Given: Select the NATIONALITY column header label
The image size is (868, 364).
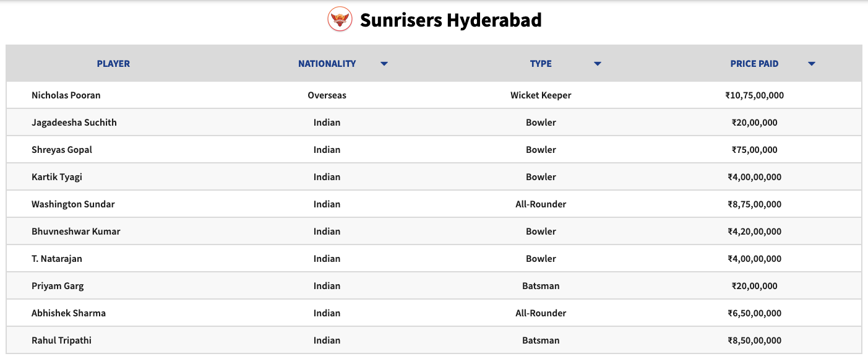Looking at the screenshot, I should (x=327, y=64).
